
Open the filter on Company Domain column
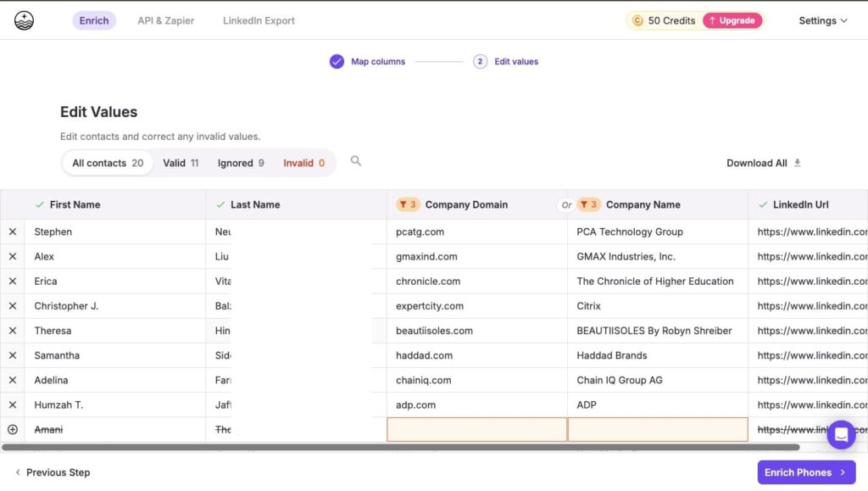pos(408,204)
